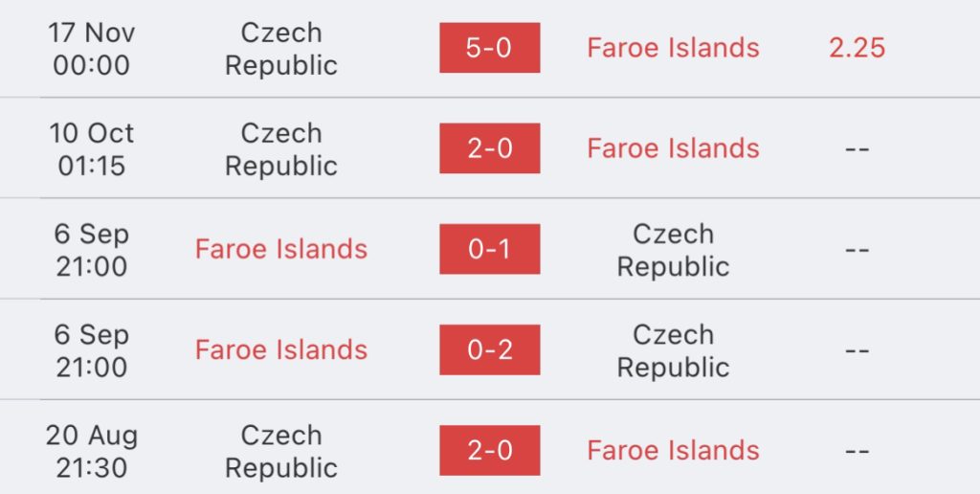Select Czech Republic beside the 0-1 score

[673, 250]
